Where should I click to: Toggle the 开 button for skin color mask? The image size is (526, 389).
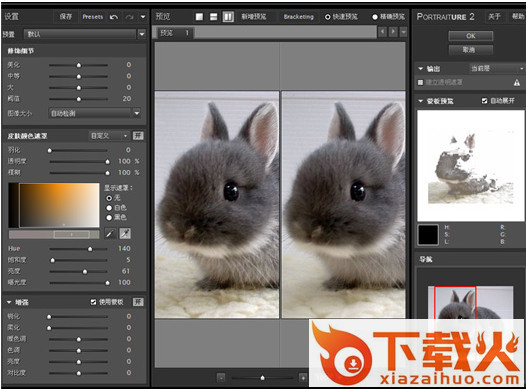coord(138,136)
